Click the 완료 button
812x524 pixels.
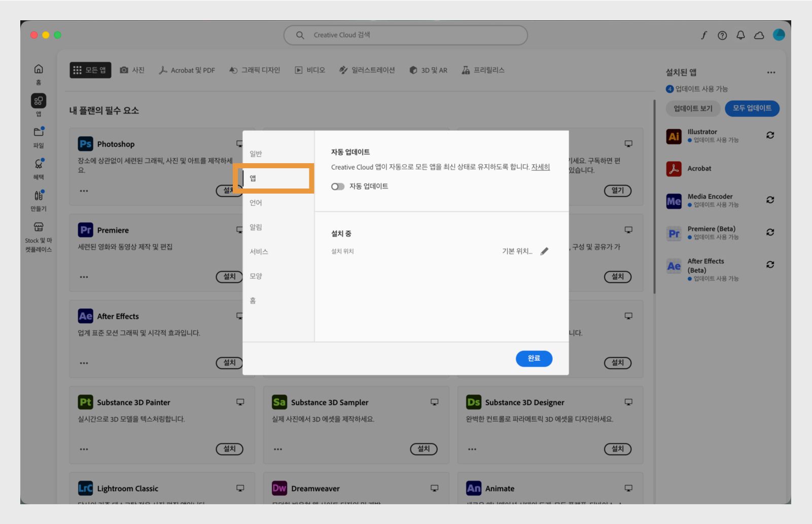pos(534,358)
